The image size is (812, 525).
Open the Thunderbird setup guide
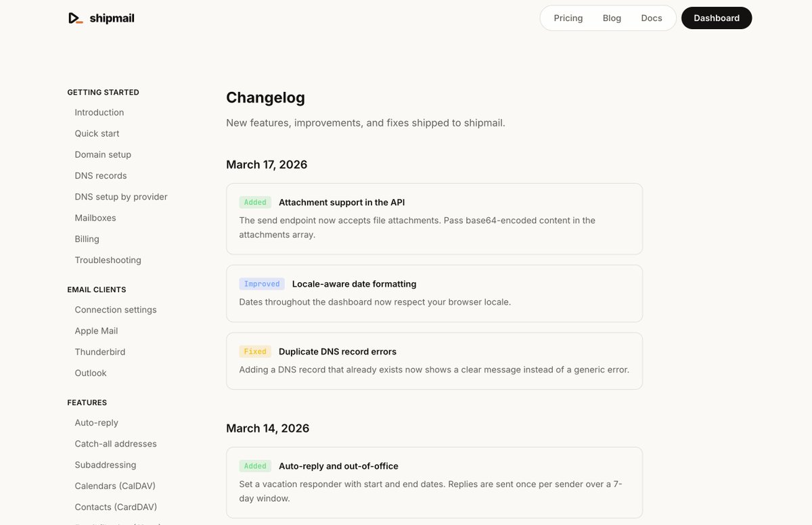pyautogui.click(x=100, y=352)
